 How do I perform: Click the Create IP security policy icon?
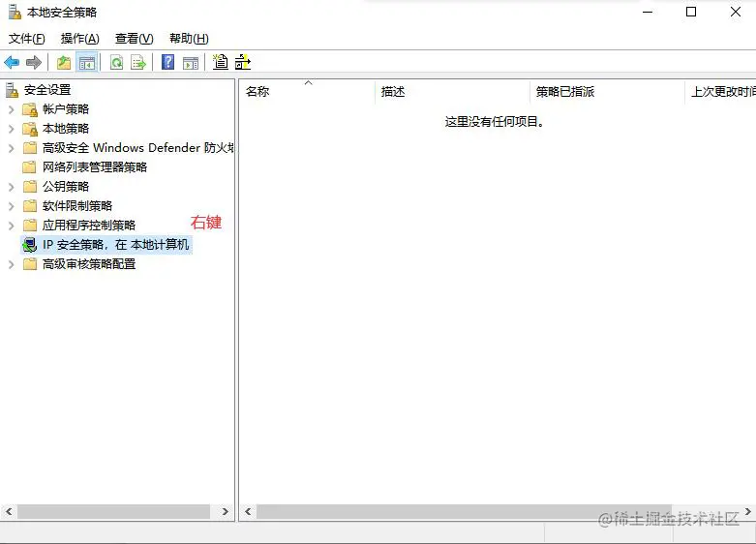(x=221, y=62)
